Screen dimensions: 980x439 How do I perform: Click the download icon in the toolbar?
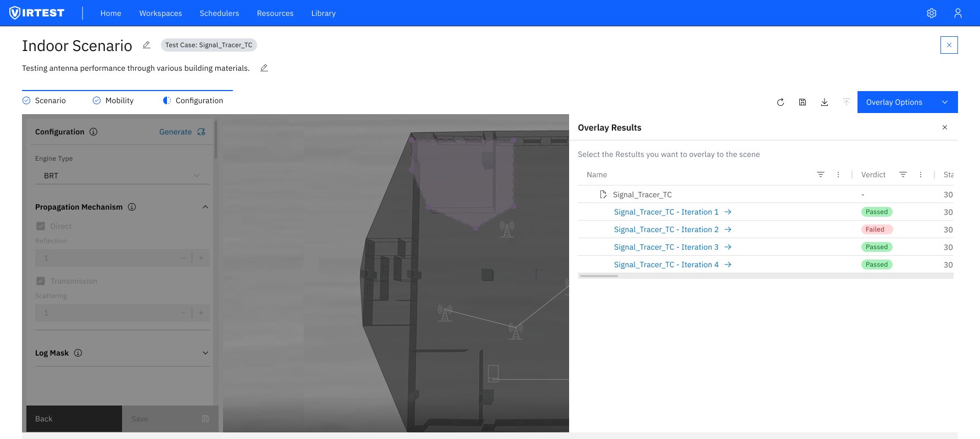(x=825, y=102)
